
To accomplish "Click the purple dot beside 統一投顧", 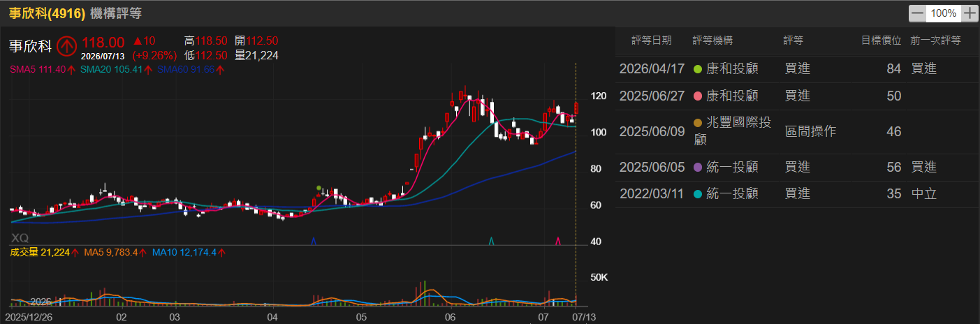I will click(x=697, y=168).
